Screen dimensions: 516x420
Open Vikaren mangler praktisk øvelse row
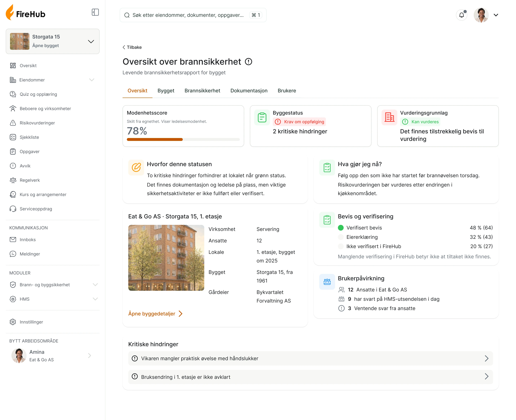coord(310,359)
